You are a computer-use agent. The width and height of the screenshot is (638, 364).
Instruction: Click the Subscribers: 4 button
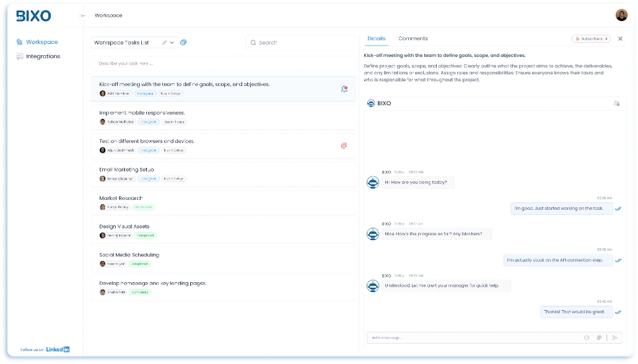[x=591, y=38]
